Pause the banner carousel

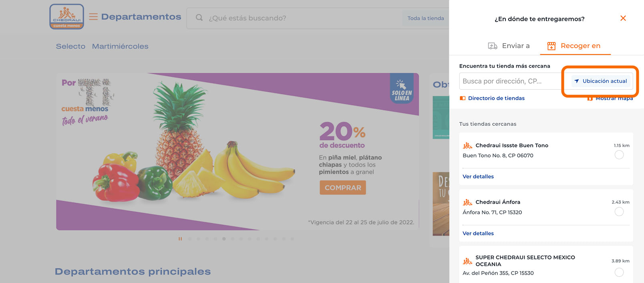pyautogui.click(x=180, y=239)
